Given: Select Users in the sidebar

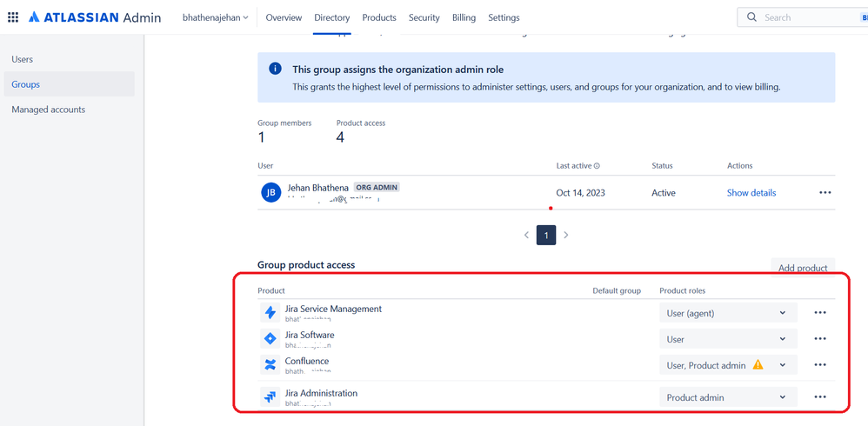Looking at the screenshot, I should [70, 59].
